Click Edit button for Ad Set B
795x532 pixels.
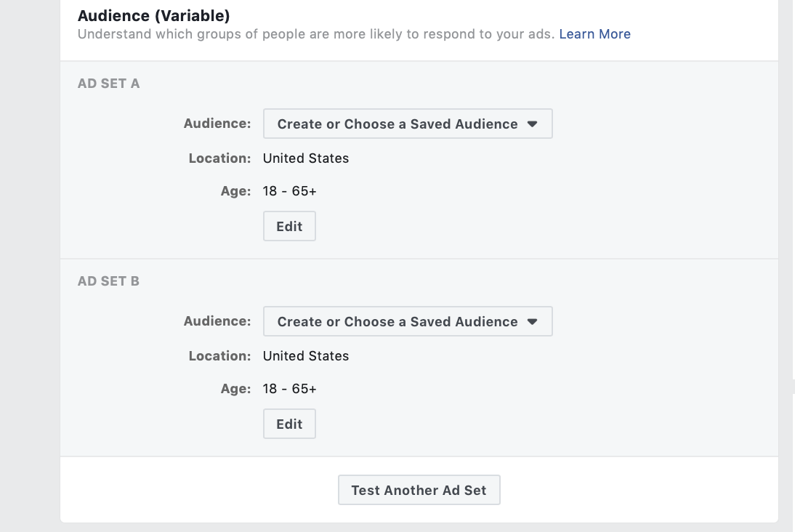pyautogui.click(x=289, y=424)
